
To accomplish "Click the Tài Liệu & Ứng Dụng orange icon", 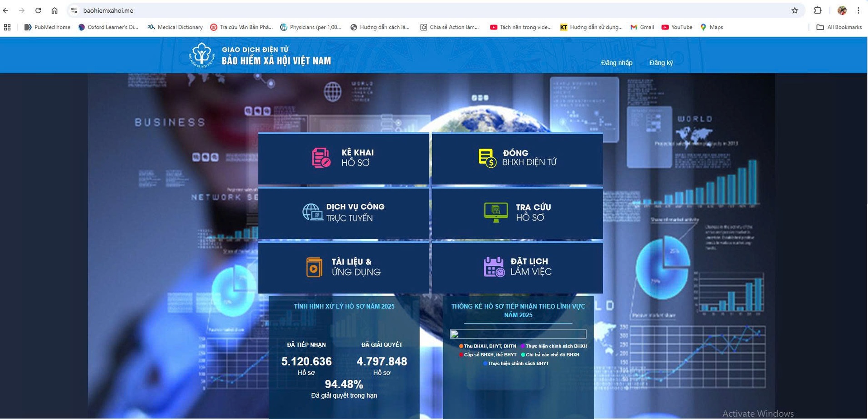I will tap(314, 267).
